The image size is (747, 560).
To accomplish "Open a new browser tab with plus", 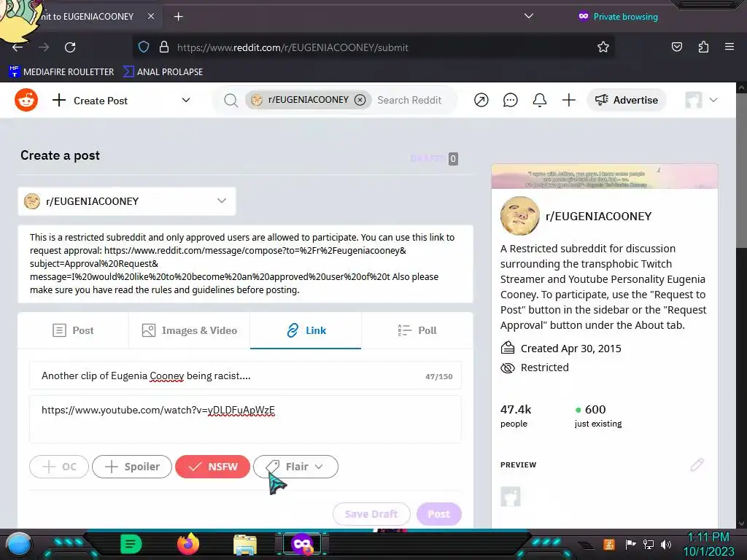I will pyautogui.click(x=178, y=17).
